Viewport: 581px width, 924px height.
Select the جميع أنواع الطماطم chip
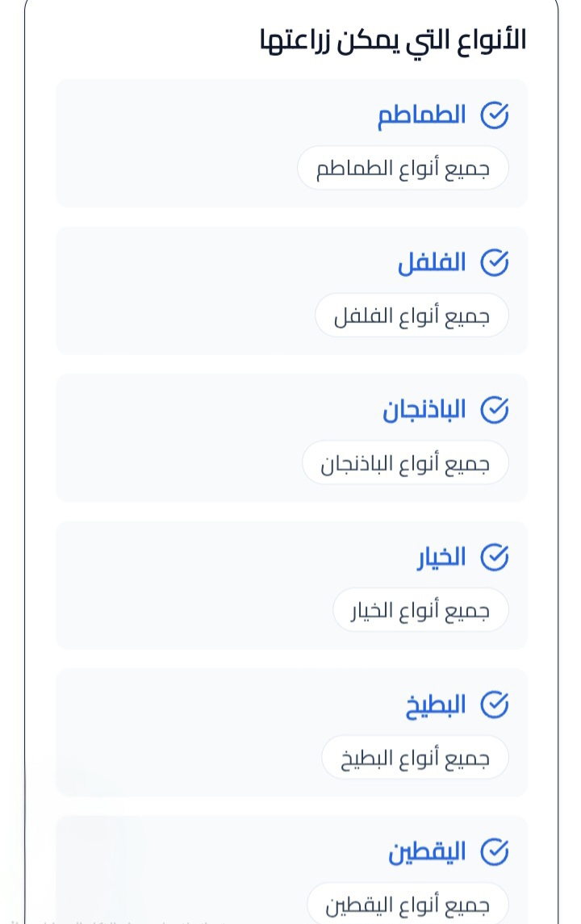[403, 168]
